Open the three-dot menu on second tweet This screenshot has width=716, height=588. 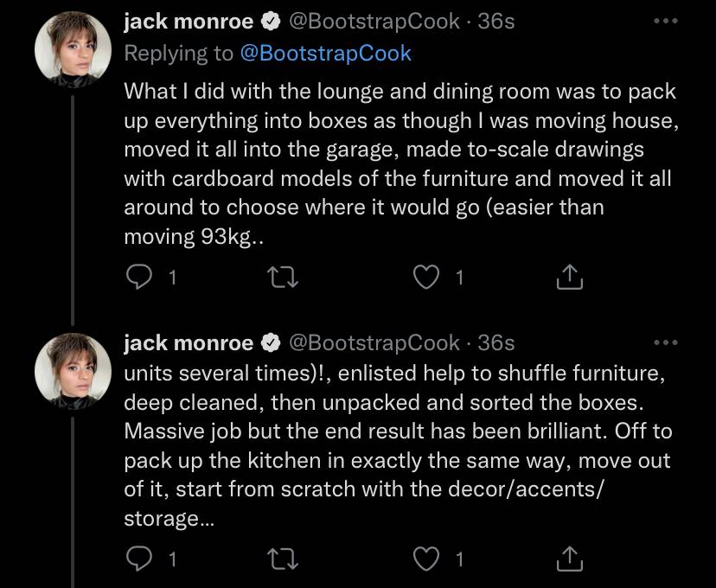point(665,342)
